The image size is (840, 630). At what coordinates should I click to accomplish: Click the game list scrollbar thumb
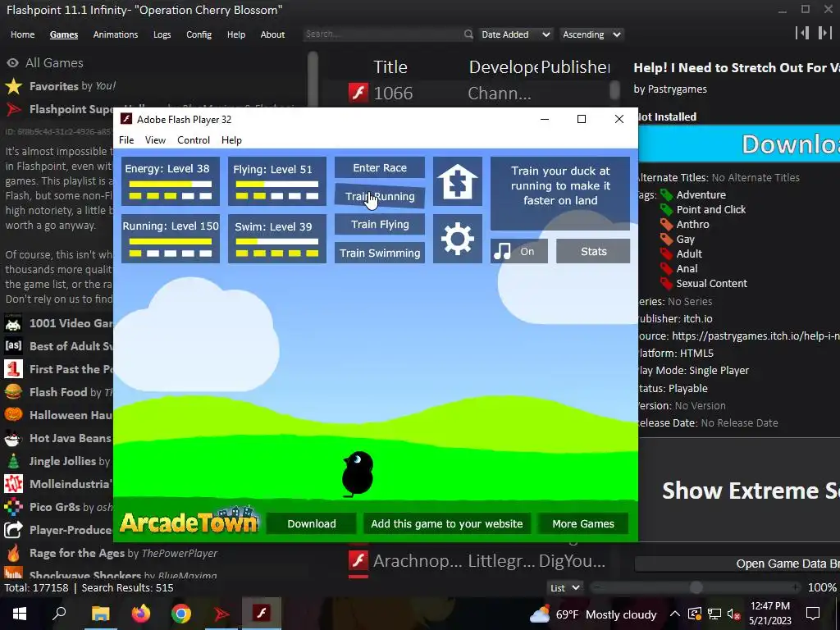615,90
